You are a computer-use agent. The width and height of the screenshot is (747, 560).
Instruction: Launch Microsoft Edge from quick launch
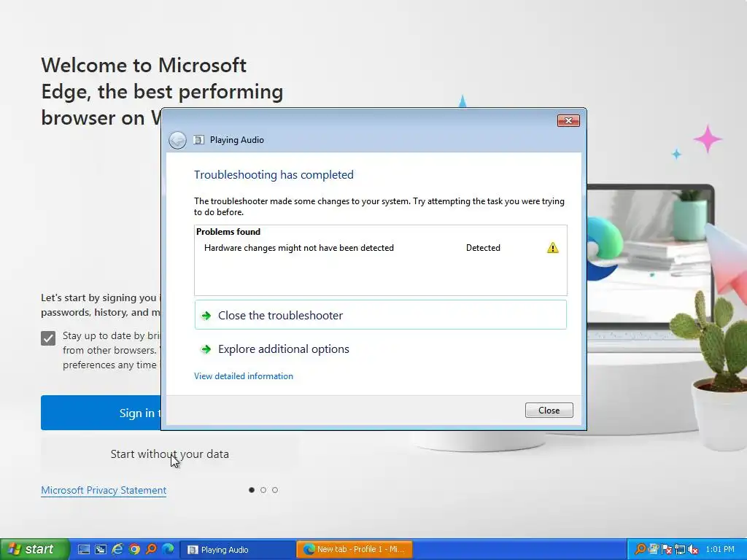pos(168,550)
